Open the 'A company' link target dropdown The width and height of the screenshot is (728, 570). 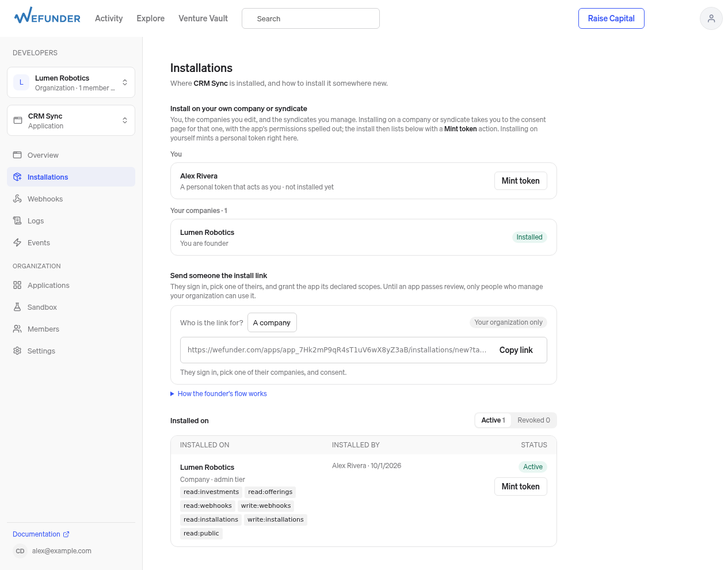(272, 322)
